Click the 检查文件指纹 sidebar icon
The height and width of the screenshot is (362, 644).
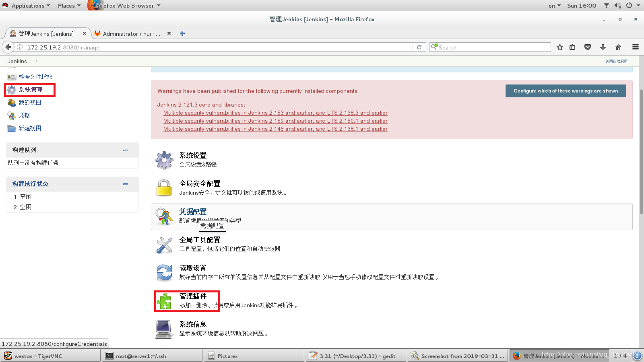coord(12,77)
